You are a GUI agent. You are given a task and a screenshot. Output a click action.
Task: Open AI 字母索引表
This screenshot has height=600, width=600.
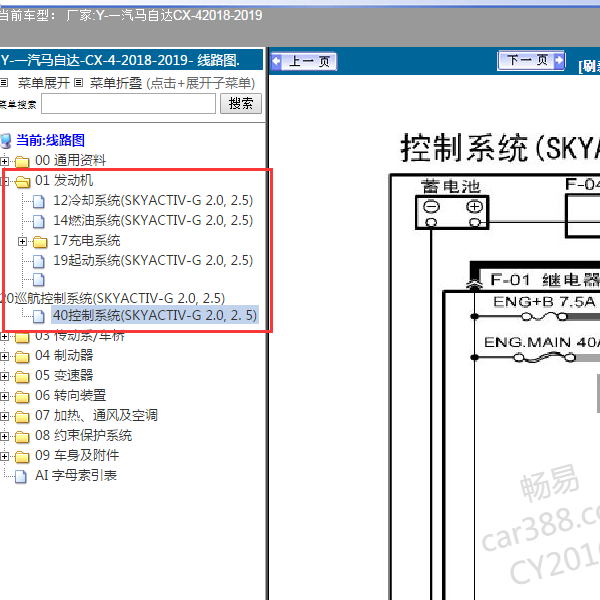coord(76,475)
